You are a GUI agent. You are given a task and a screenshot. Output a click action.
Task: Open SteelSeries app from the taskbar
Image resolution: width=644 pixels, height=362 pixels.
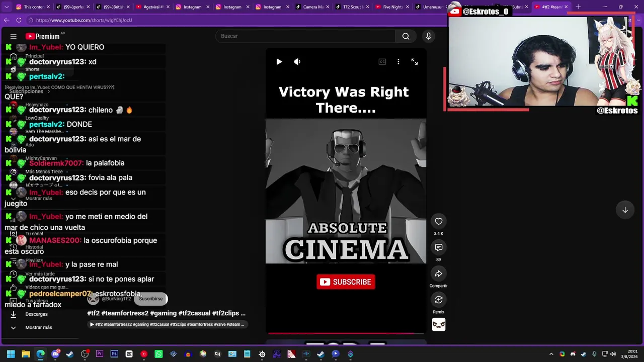(262, 354)
